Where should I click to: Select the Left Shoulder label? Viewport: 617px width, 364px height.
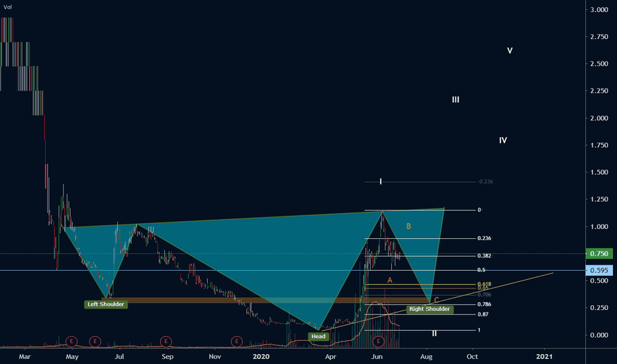pos(106,304)
